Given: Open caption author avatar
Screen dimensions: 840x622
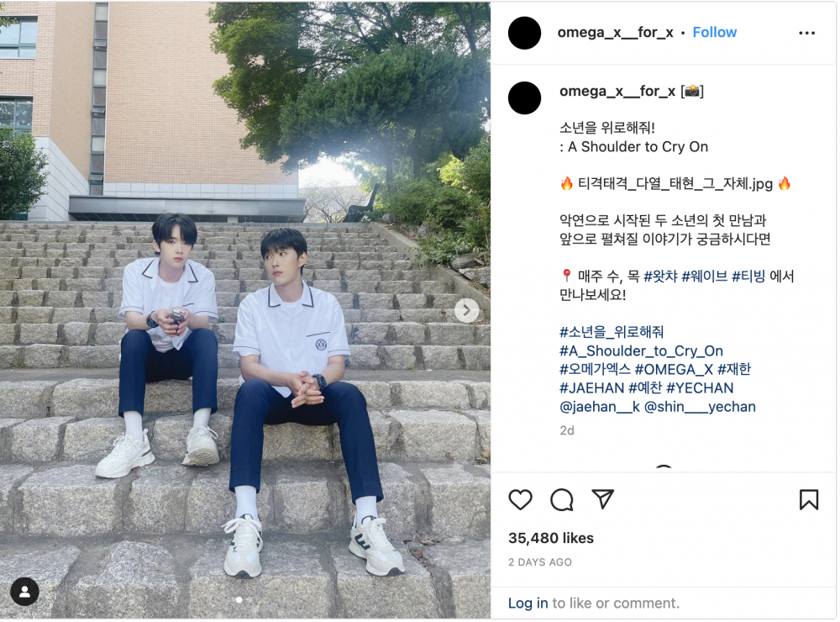Looking at the screenshot, I should tap(524, 98).
